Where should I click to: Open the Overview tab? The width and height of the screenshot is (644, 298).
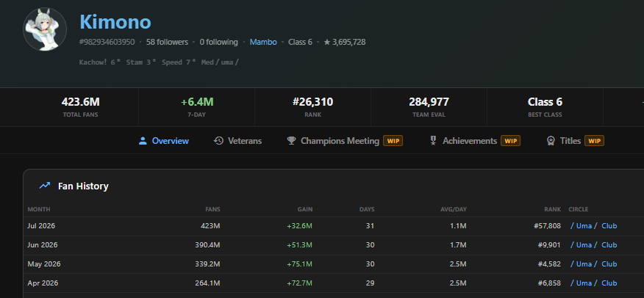(x=164, y=141)
